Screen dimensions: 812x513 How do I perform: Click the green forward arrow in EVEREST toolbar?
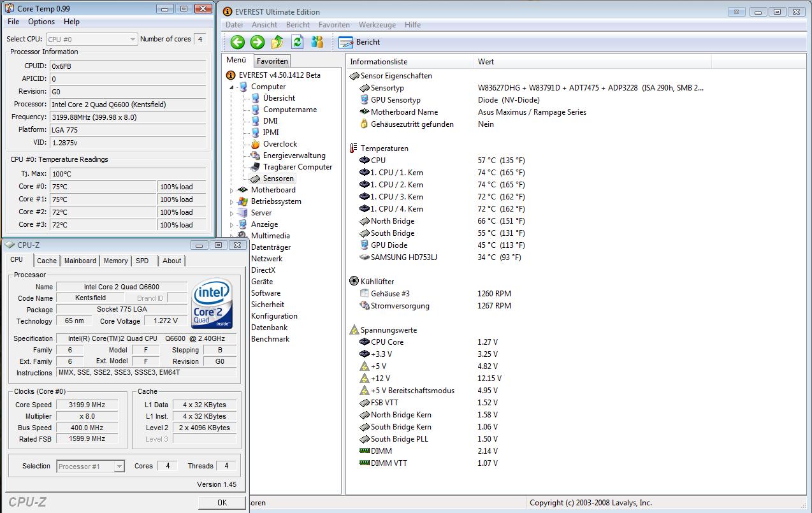[257, 42]
